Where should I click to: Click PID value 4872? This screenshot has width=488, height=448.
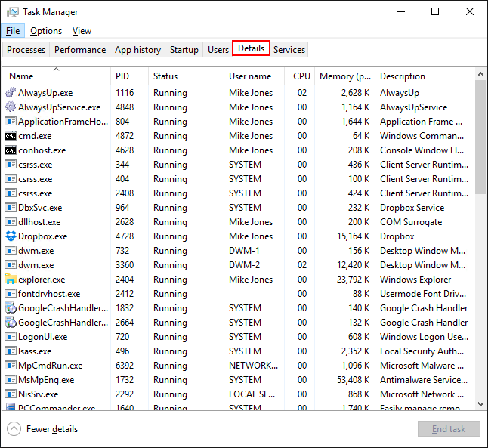point(125,136)
